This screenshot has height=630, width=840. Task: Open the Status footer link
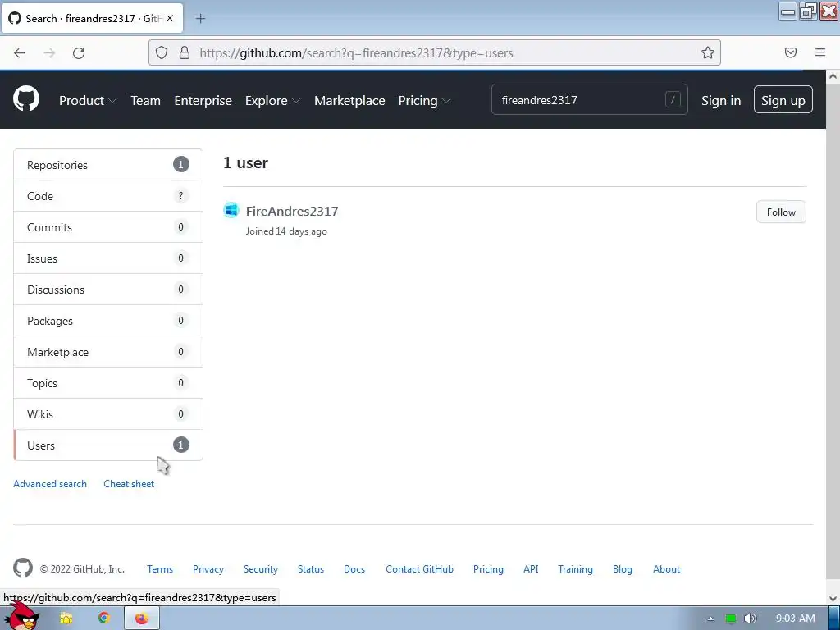point(311,569)
